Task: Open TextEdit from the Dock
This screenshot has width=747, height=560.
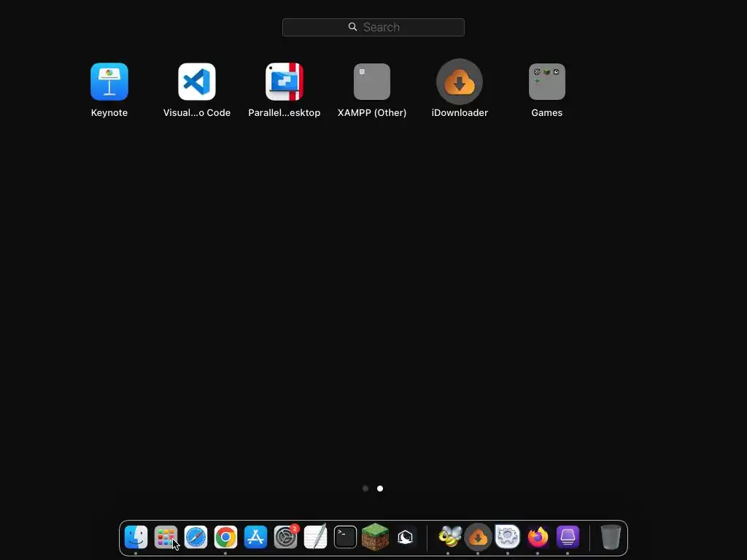Action: pos(315,537)
